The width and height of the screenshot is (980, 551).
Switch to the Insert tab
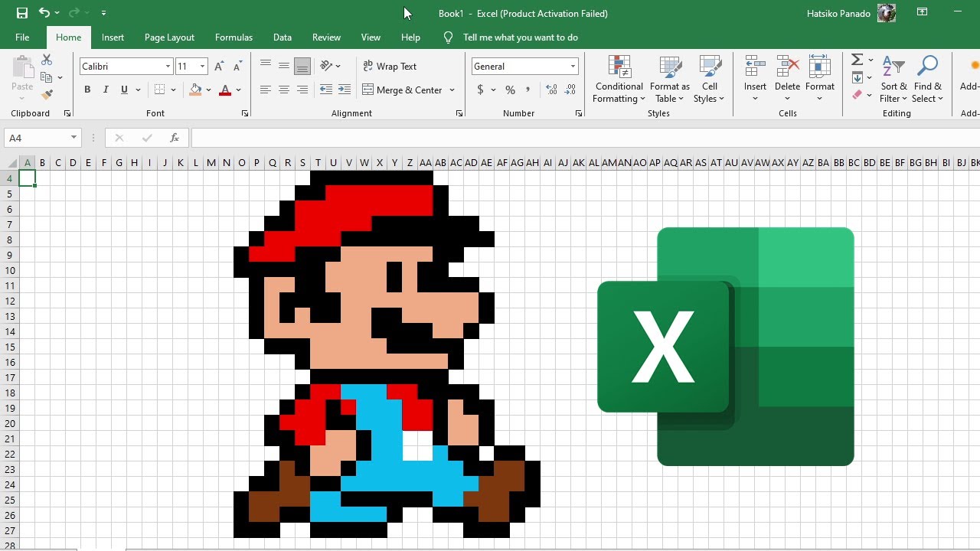(x=113, y=37)
